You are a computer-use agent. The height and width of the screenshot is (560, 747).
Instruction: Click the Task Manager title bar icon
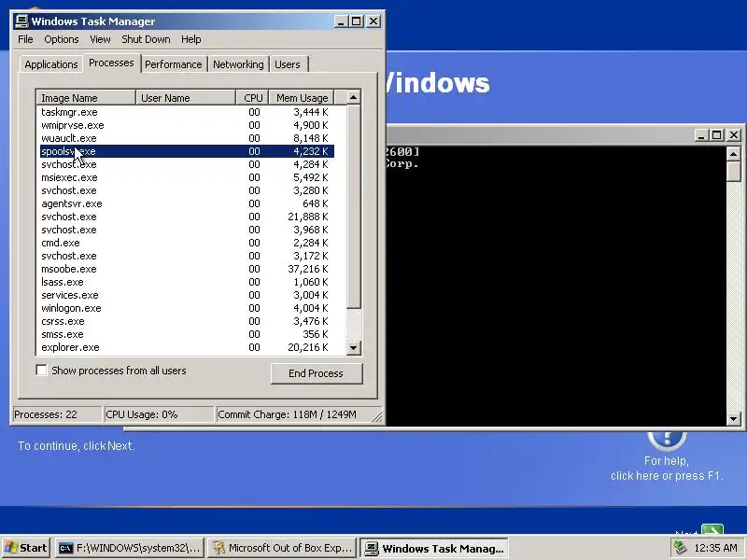coord(21,21)
